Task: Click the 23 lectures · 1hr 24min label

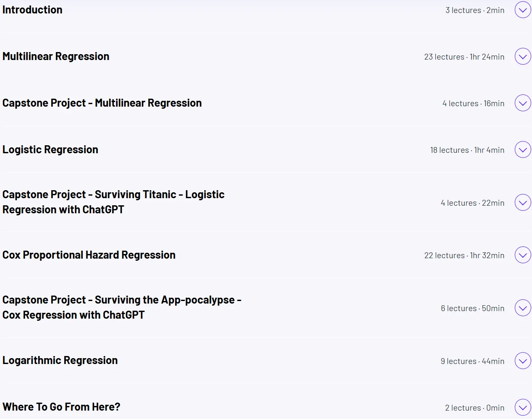Action: [x=464, y=57]
